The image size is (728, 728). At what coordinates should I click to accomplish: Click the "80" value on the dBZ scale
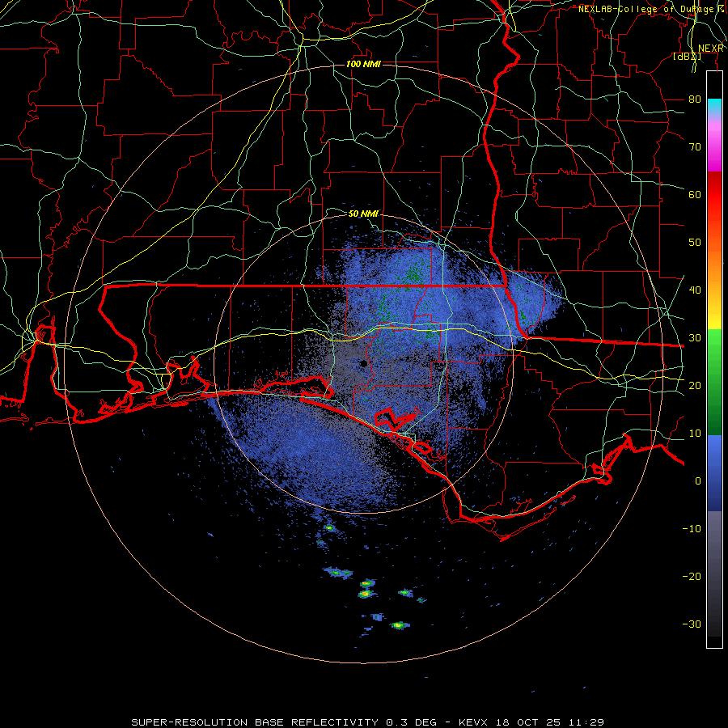[695, 99]
